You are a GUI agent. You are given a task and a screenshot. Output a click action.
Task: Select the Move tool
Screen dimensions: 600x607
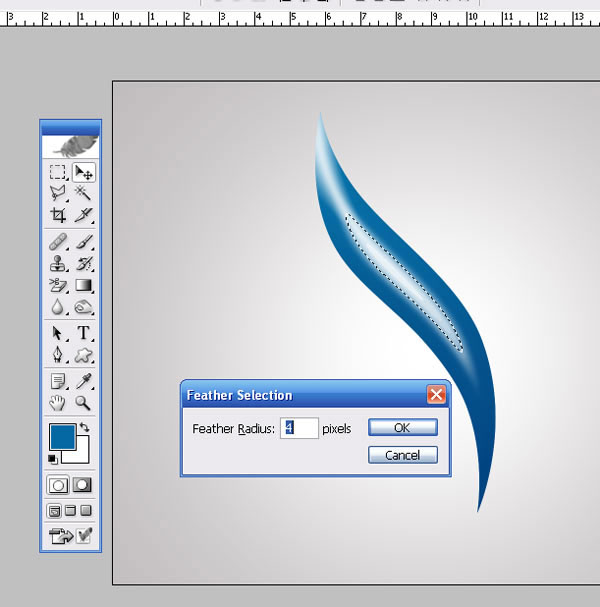[83, 172]
